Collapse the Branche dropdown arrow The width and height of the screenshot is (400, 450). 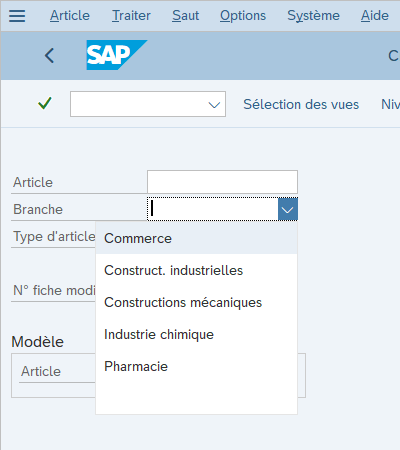pyautogui.click(x=288, y=209)
